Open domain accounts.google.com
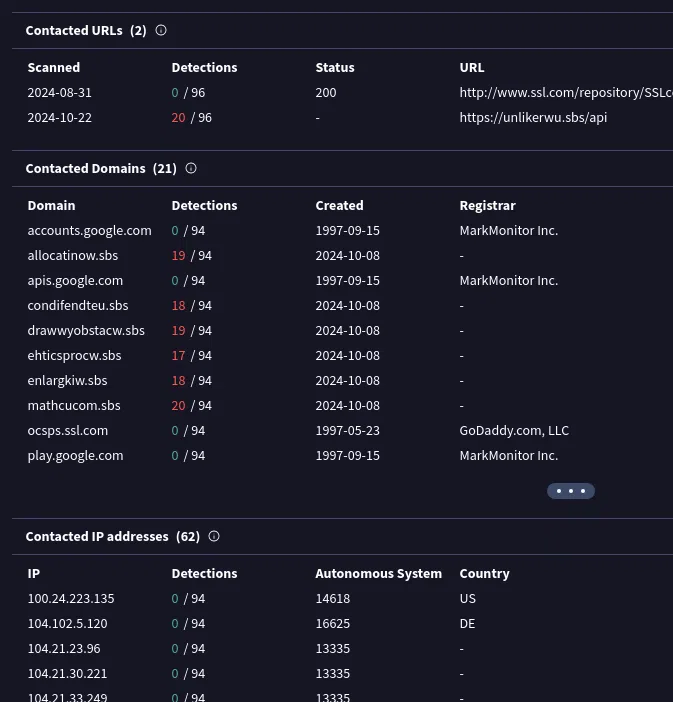 pos(90,231)
